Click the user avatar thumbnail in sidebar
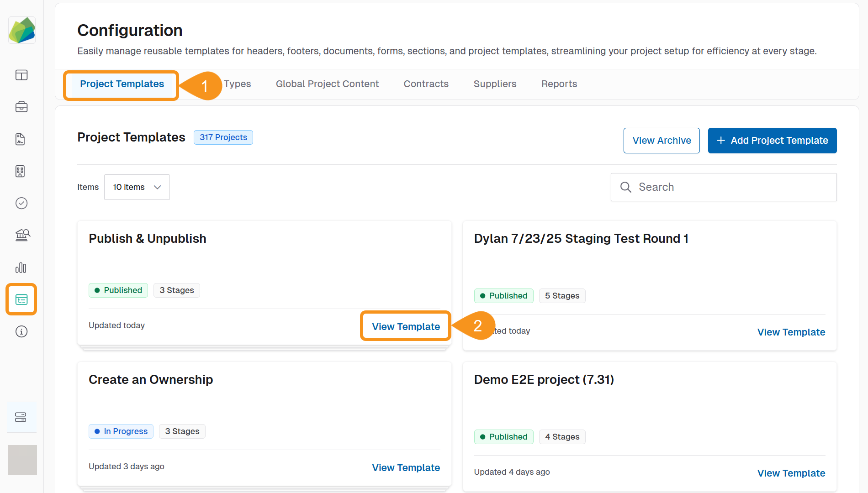868x493 pixels. 22,460
